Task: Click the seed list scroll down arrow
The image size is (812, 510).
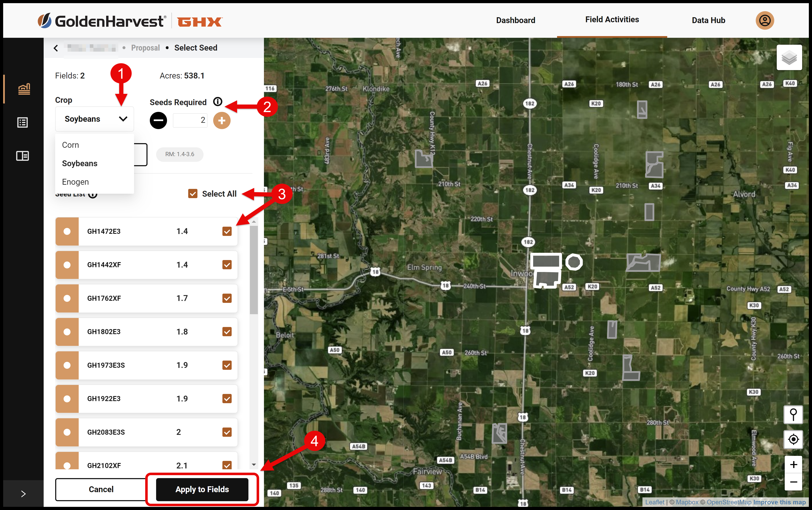Action: [x=254, y=465]
